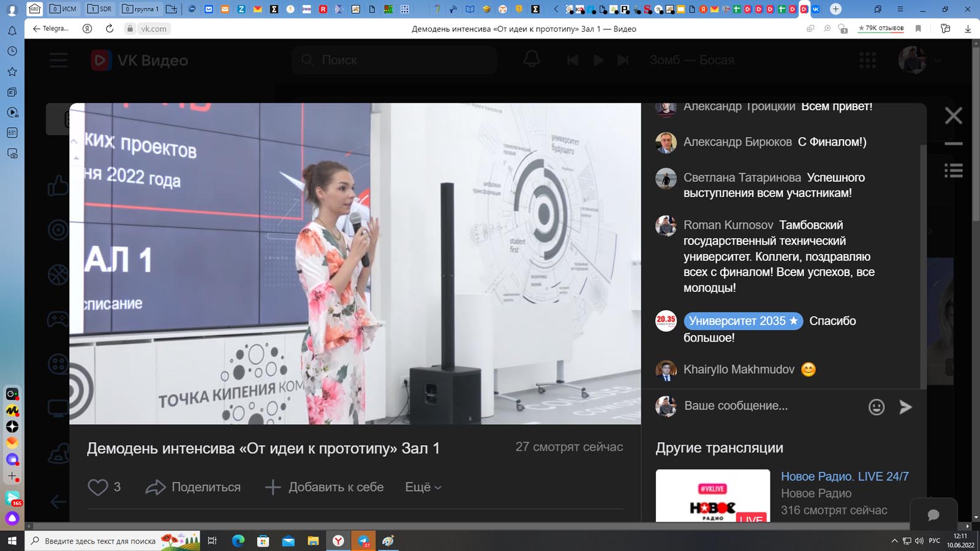Image resolution: width=980 pixels, height=551 pixels.
Task: Click horizontal page scrollbar
Action: 470,526
